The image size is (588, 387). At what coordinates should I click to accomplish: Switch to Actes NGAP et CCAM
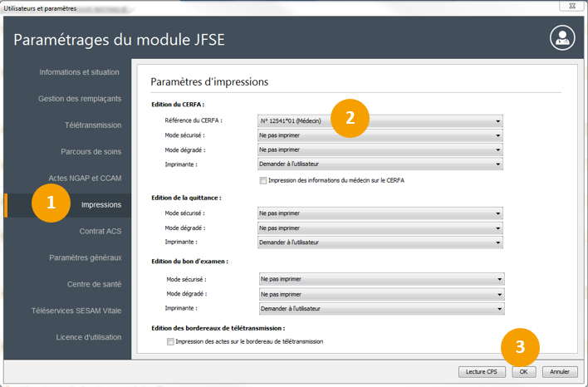[84, 179]
